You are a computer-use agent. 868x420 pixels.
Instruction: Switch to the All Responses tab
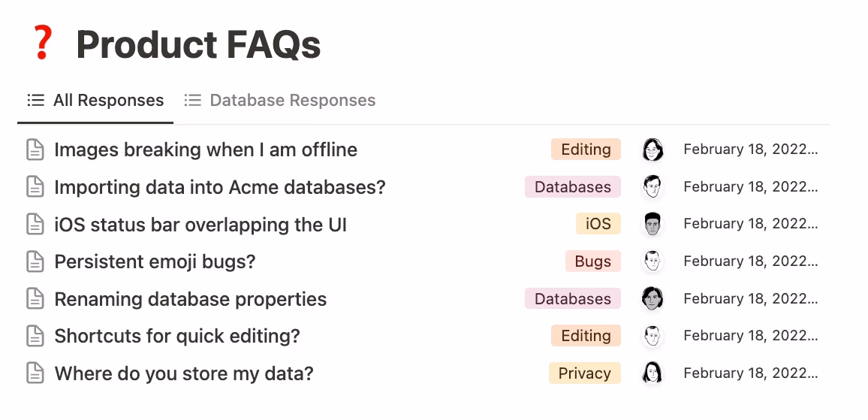[95, 101]
